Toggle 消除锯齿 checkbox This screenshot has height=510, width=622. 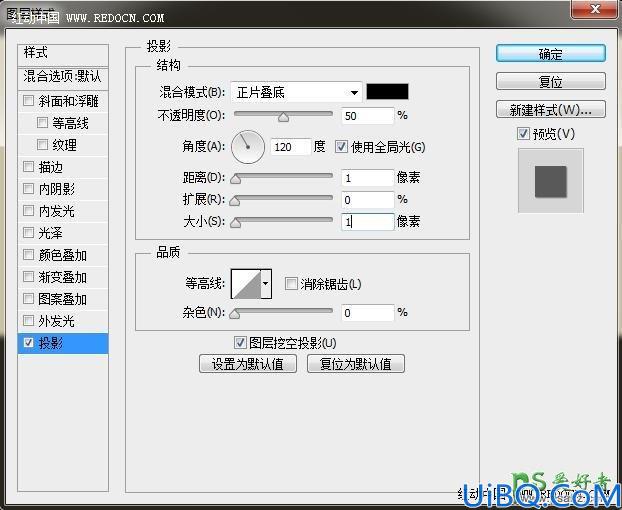coord(291,284)
